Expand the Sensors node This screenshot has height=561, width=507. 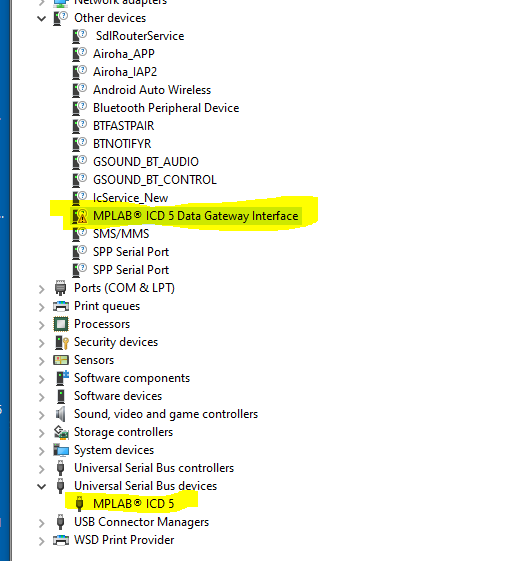click(42, 361)
